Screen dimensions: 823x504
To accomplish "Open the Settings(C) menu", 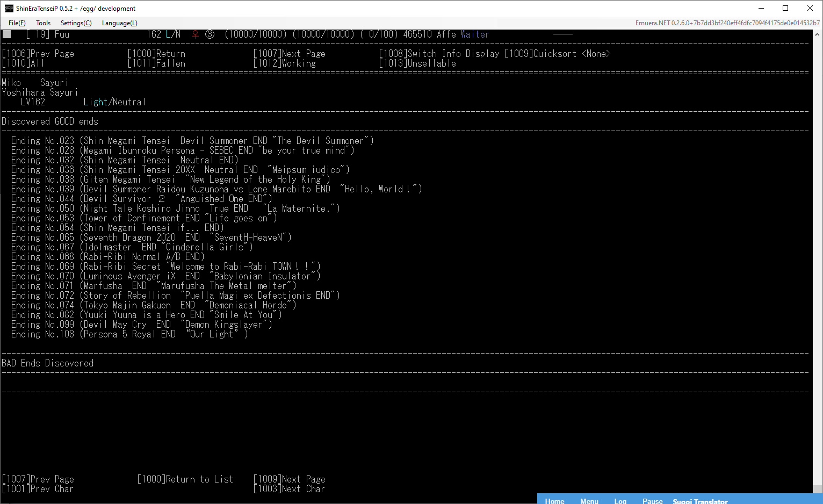I will tap(76, 23).
